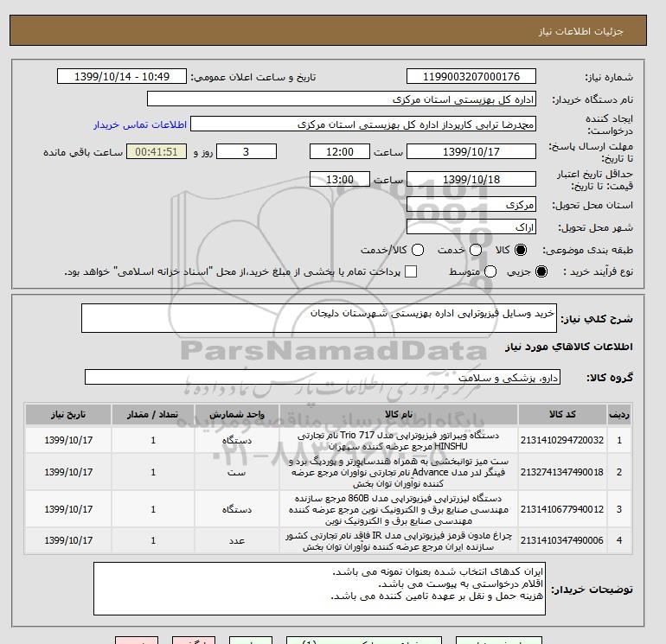666x644 pixels.
Task: Click the goods group field دارو، پزشکی و سلامت
Action: [323, 377]
